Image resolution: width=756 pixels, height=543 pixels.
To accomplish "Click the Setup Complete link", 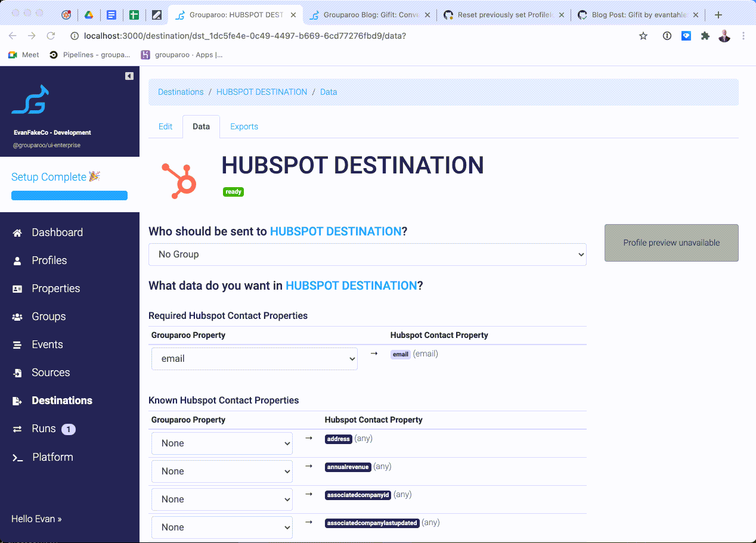I will (56, 177).
